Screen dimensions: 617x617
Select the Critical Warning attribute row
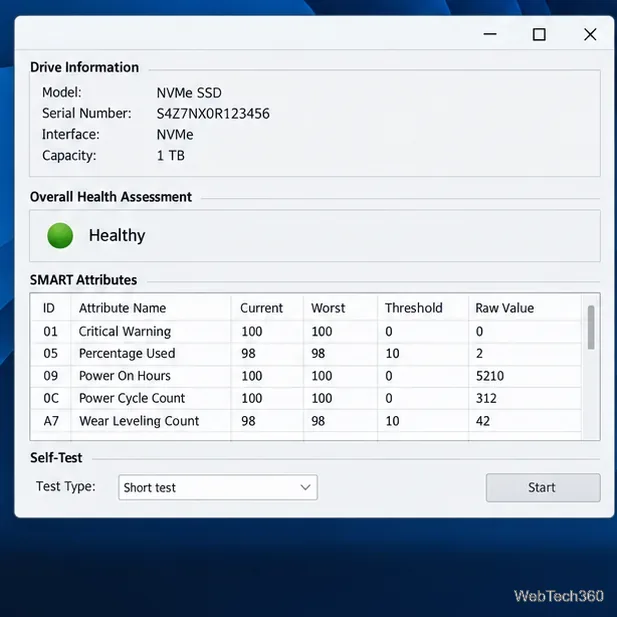coord(306,332)
